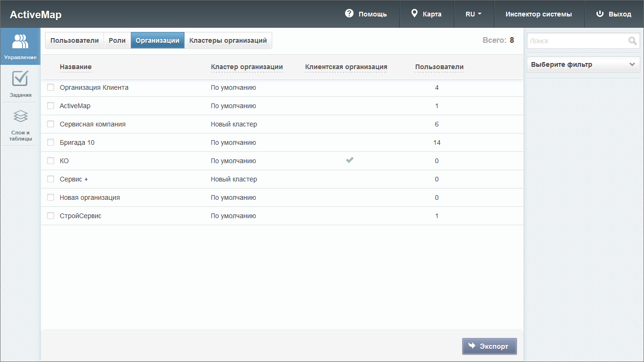The height and width of the screenshot is (362, 644).
Task: Open the Управление users section icon
Action: point(20,42)
